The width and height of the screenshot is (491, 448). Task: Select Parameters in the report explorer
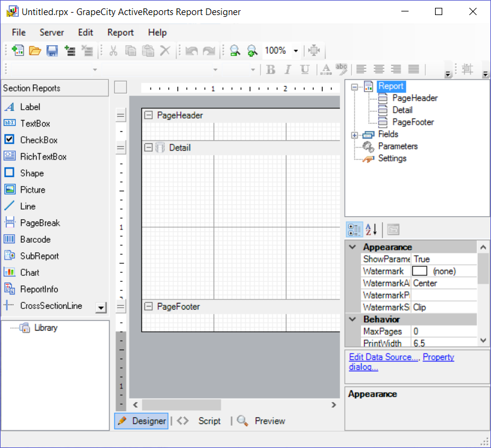(x=398, y=146)
